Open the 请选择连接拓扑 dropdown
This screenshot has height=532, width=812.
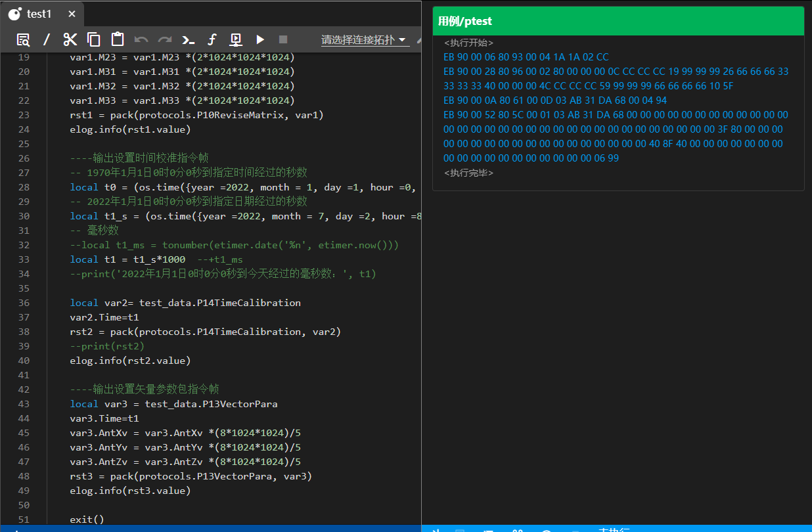pyautogui.click(x=364, y=39)
